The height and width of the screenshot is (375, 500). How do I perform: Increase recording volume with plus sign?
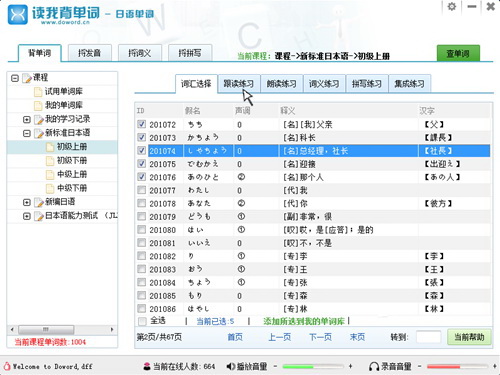tap(495, 366)
